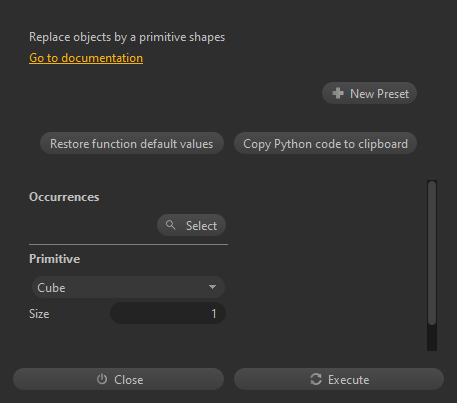Click the magnifier icon in Select button
Image resolution: width=457 pixels, height=403 pixels.
[171, 225]
